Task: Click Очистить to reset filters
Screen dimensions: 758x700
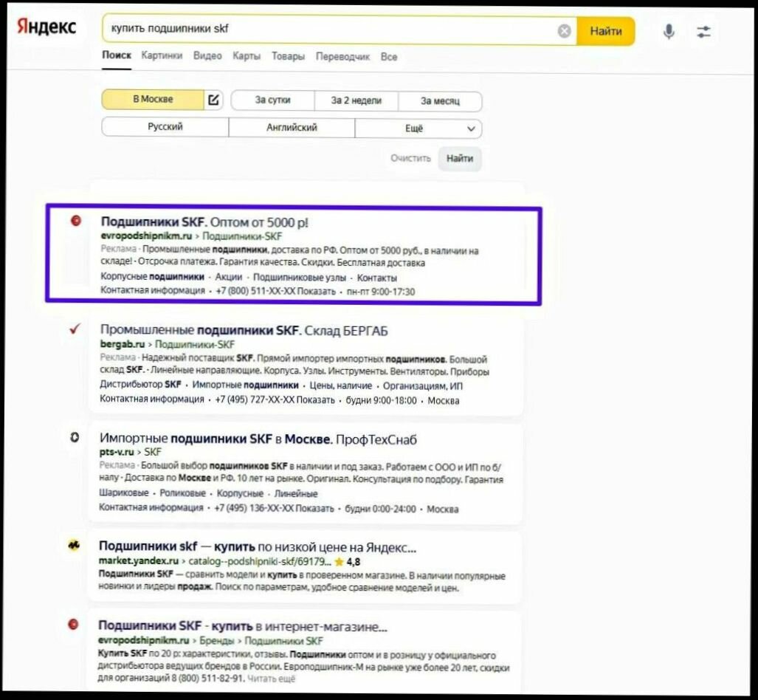Action: 410,158
